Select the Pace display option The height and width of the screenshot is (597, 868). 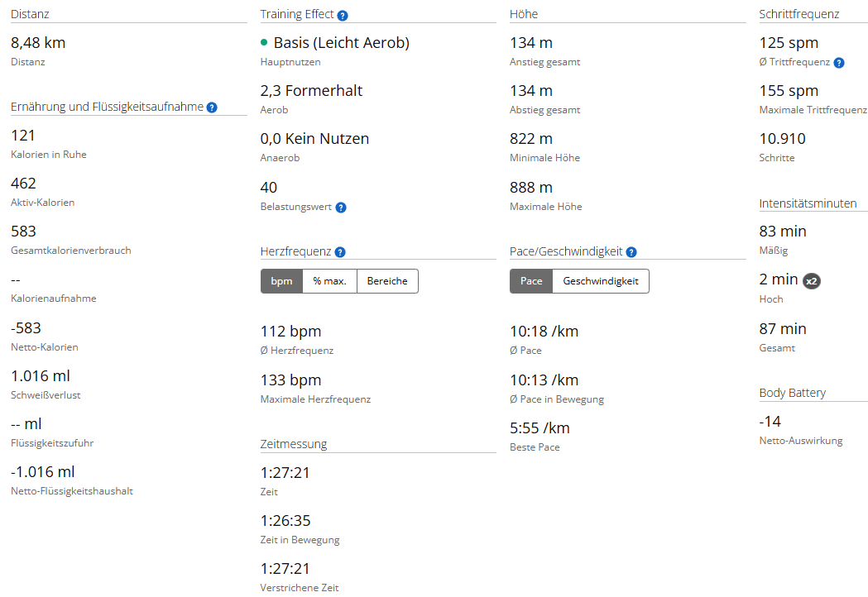pos(531,281)
